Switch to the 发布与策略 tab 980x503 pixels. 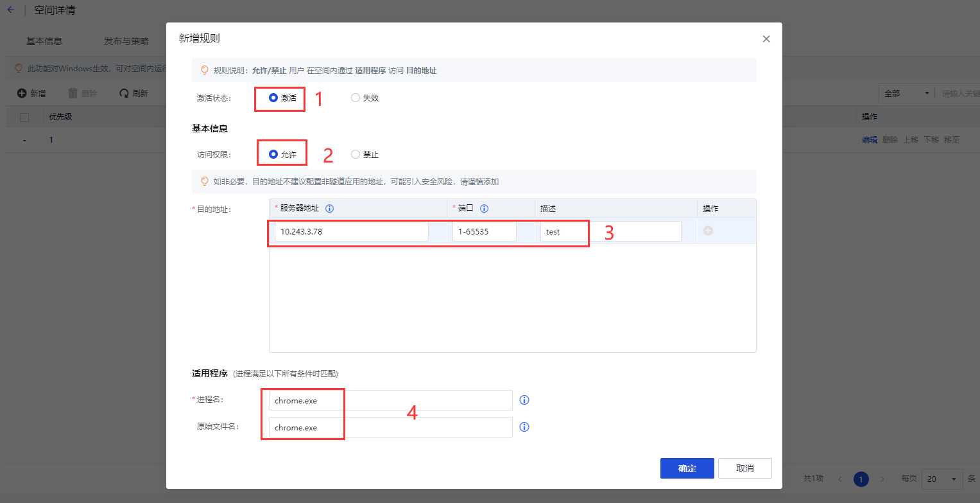click(x=126, y=41)
